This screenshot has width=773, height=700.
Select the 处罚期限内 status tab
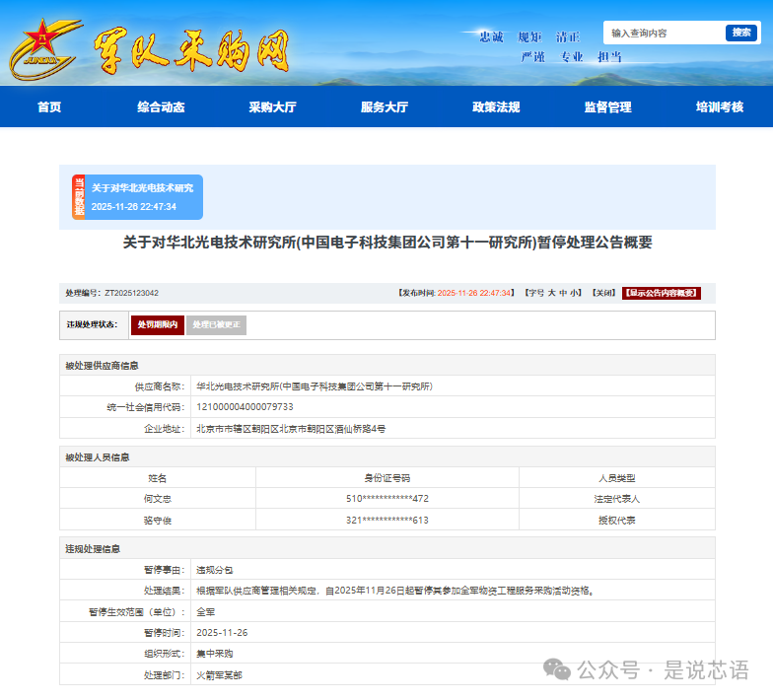tap(158, 324)
